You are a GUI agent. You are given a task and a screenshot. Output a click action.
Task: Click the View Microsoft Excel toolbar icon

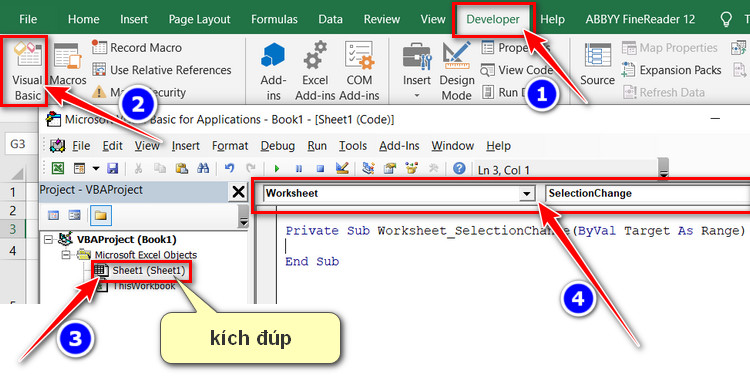pyautogui.click(x=58, y=168)
